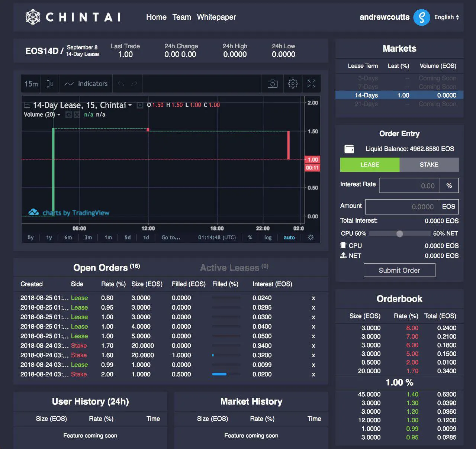Set chart range to 1m
Screen dimensions: 476x449
click(x=108, y=238)
